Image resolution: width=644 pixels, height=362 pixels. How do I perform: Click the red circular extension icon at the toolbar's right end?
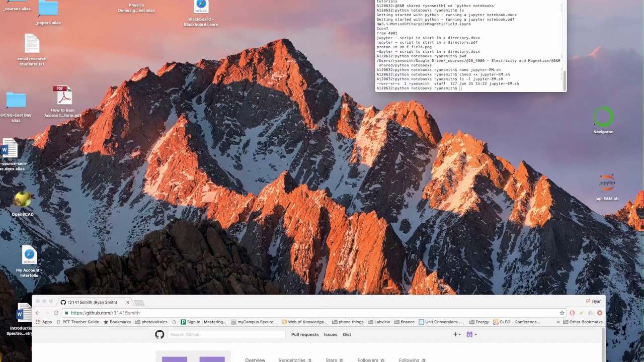point(600,313)
